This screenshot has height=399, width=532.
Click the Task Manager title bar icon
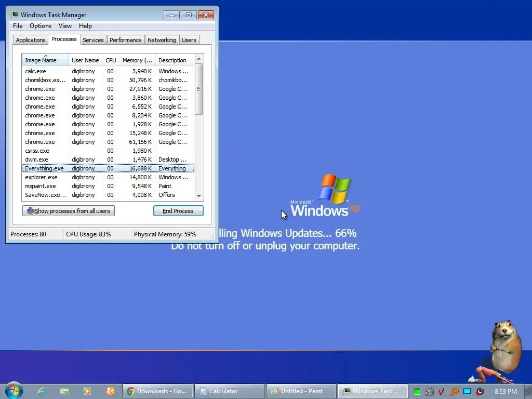[x=15, y=15]
